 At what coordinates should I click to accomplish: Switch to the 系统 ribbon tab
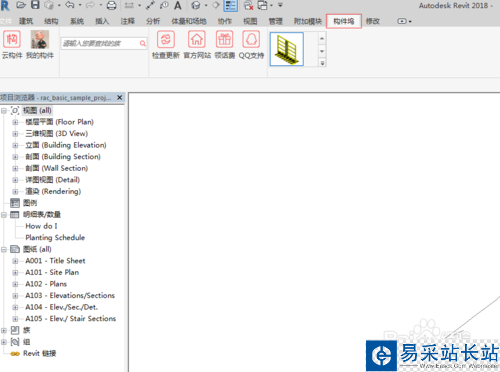pyautogui.click(x=77, y=21)
